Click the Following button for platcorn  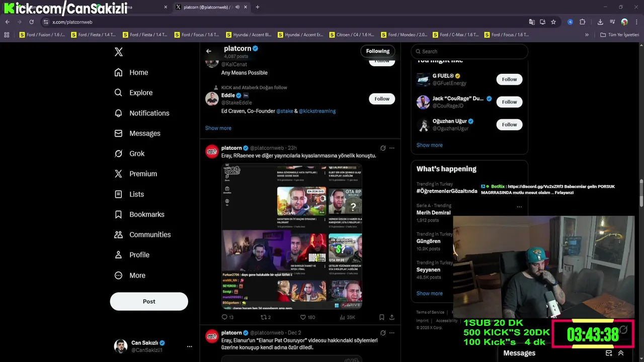tap(378, 51)
